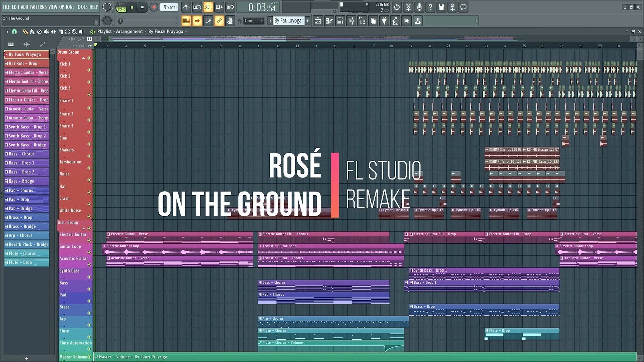The width and height of the screenshot is (644, 362).
Task: Click the one-click audio recording icon
Action: coord(407,21)
